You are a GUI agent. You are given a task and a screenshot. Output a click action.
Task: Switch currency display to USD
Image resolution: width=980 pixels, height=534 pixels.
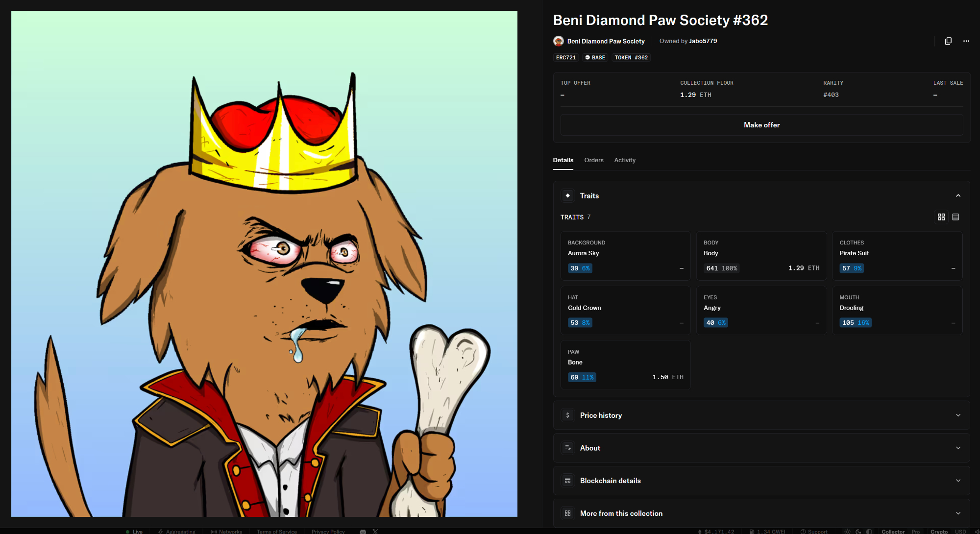coord(960,532)
